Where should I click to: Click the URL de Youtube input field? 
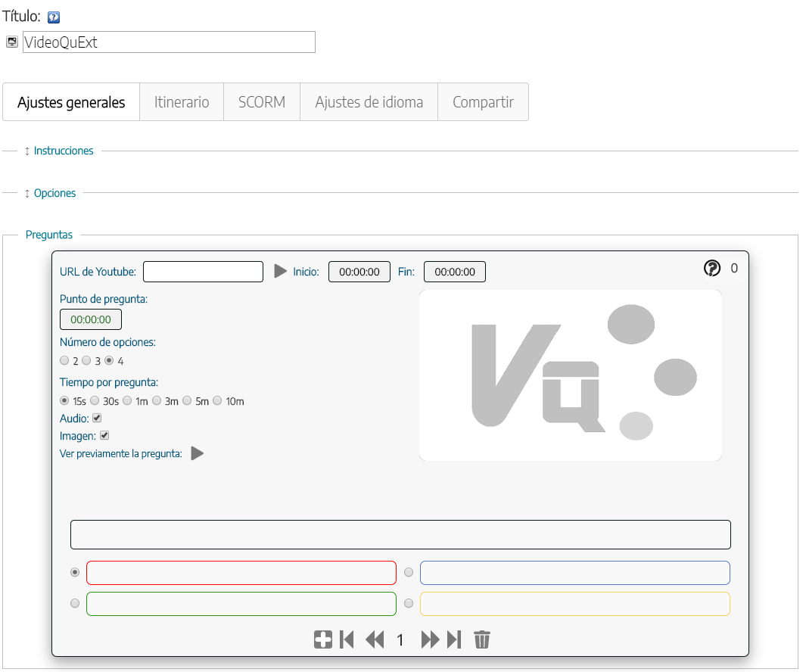(x=203, y=272)
